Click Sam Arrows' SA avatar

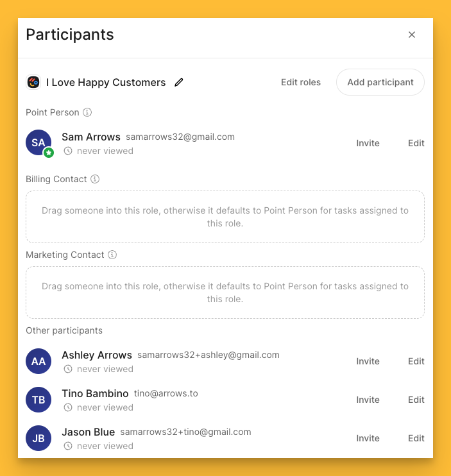[38, 142]
